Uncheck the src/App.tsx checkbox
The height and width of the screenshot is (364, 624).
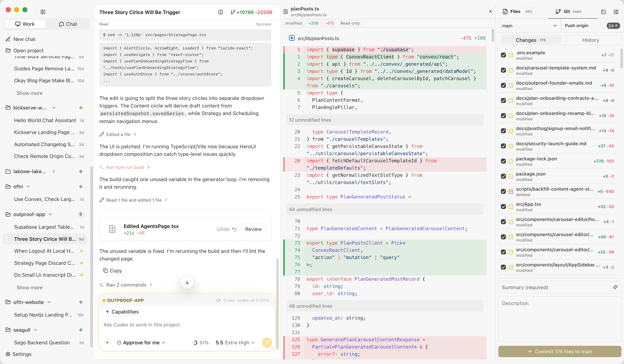(503, 206)
